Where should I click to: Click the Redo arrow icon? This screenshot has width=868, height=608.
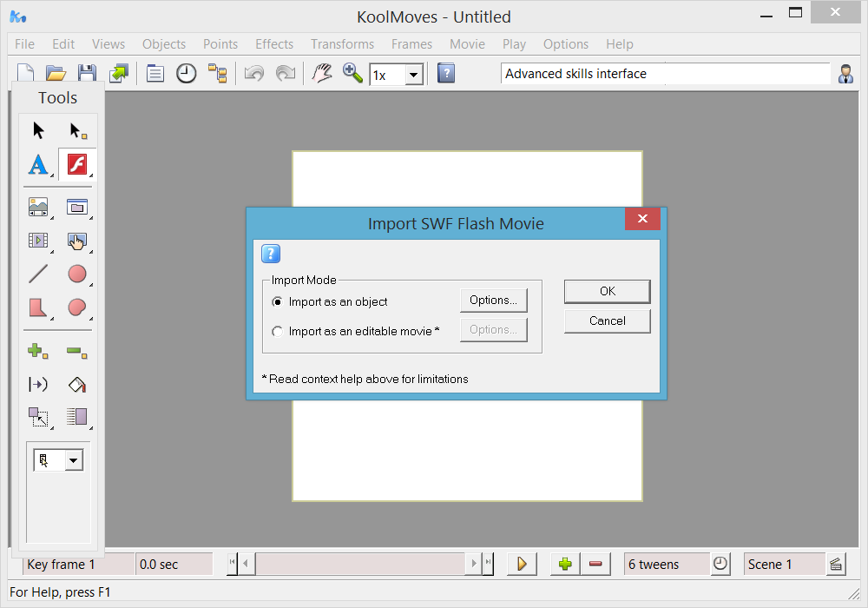tap(286, 73)
